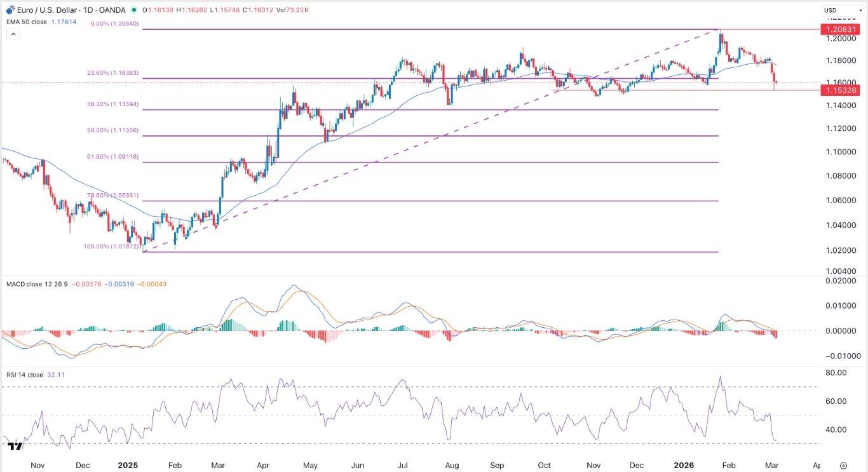Select the 100.00% Fibonacci retracement label
Viewport: 868px width, 472px height.
pos(112,247)
